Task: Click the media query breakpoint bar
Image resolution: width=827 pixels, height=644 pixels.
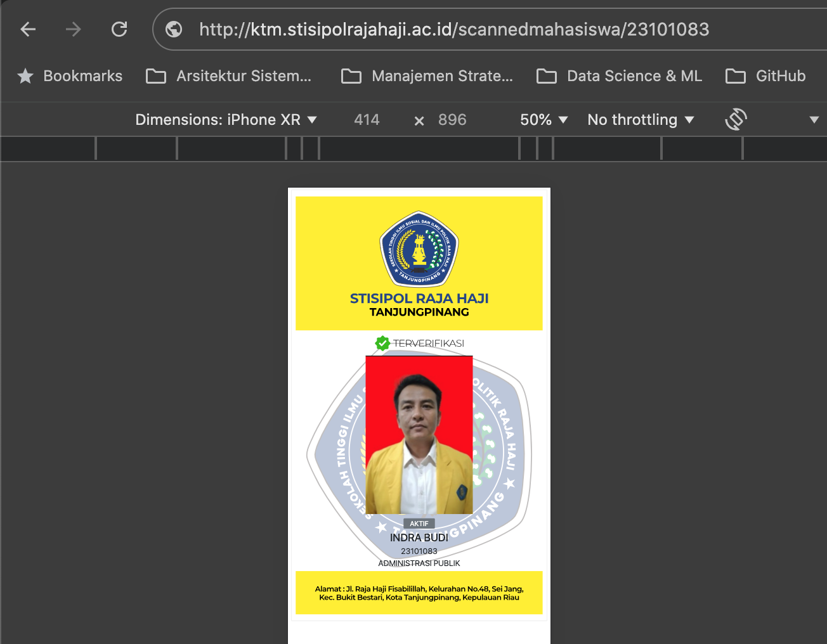Action: pyautogui.click(x=413, y=149)
